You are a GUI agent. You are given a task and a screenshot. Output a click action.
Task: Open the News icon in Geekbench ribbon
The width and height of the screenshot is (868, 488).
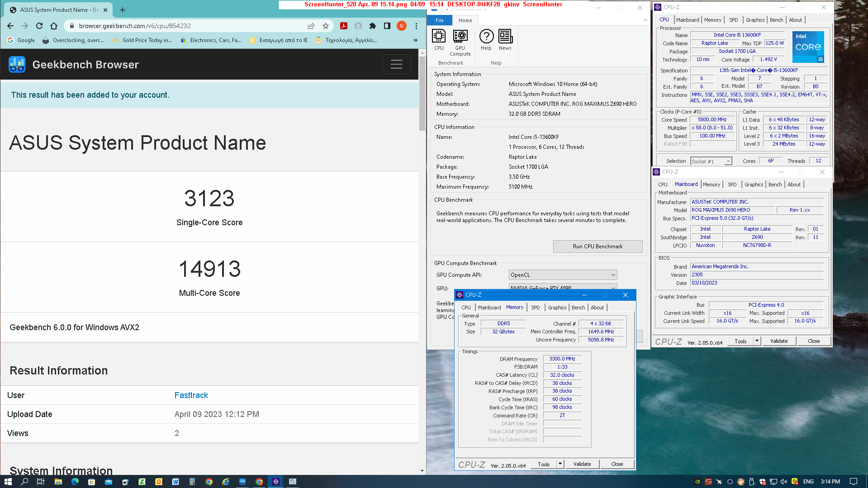coord(505,40)
